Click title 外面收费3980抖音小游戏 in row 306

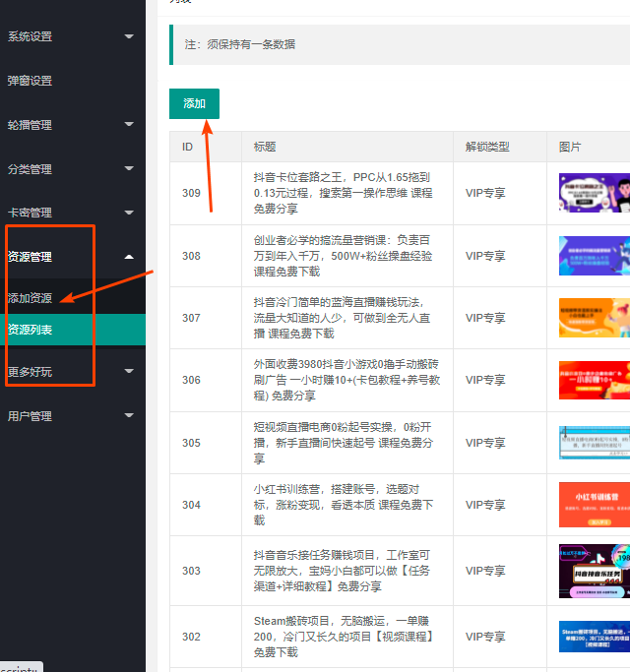346,380
